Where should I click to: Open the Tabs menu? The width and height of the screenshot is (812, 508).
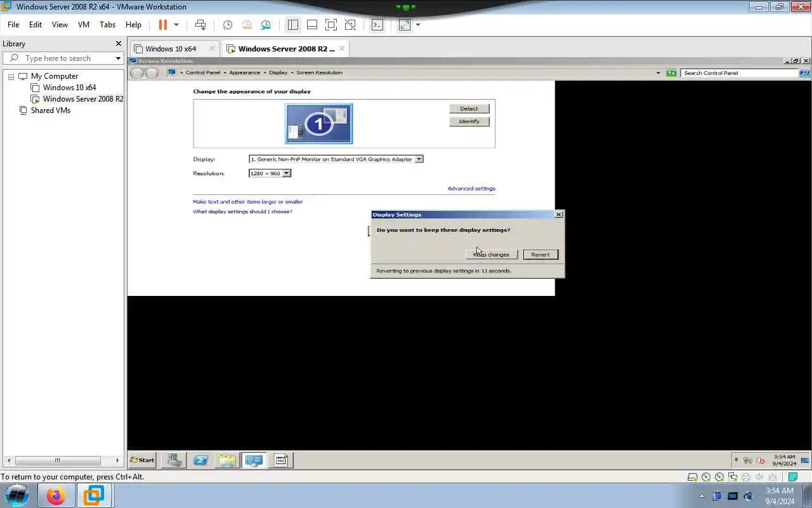(108, 25)
